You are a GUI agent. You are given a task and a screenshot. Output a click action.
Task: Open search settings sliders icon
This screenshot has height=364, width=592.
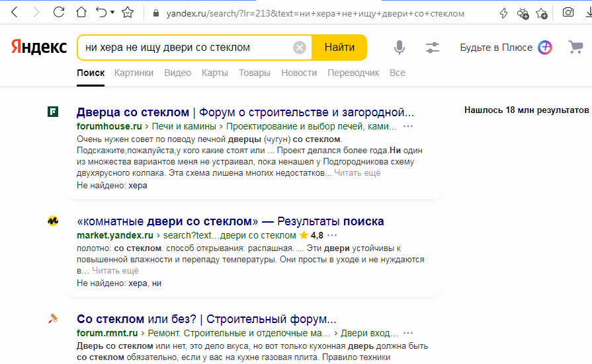pyautogui.click(x=433, y=48)
